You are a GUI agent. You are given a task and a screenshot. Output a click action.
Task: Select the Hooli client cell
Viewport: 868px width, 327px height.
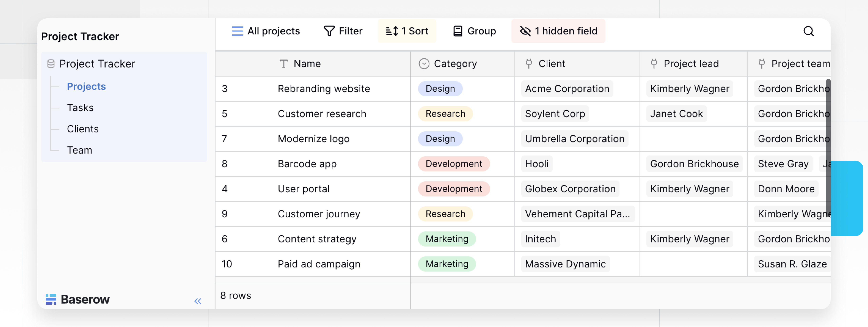537,163
